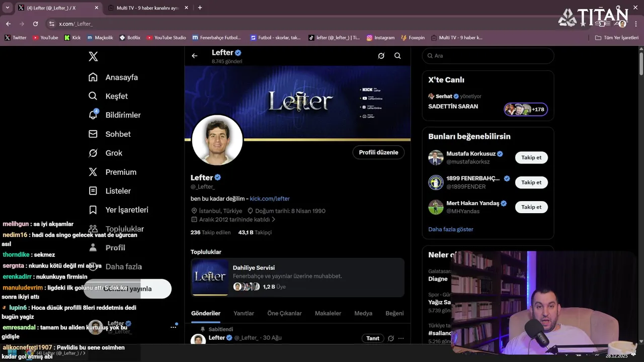Open 1899 FENERBAHÇE profile avatar
644x362 pixels.
click(436, 183)
